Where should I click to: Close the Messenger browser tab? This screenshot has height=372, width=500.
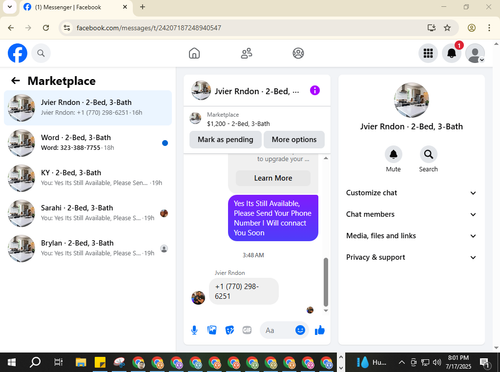[125, 7]
